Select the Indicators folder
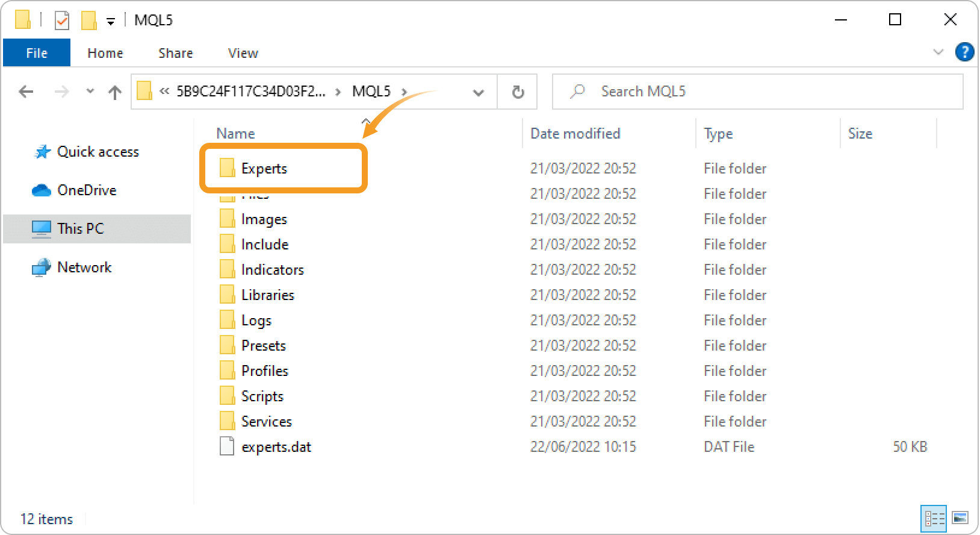This screenshot has height=535, width=980. (x=272, y=269)
